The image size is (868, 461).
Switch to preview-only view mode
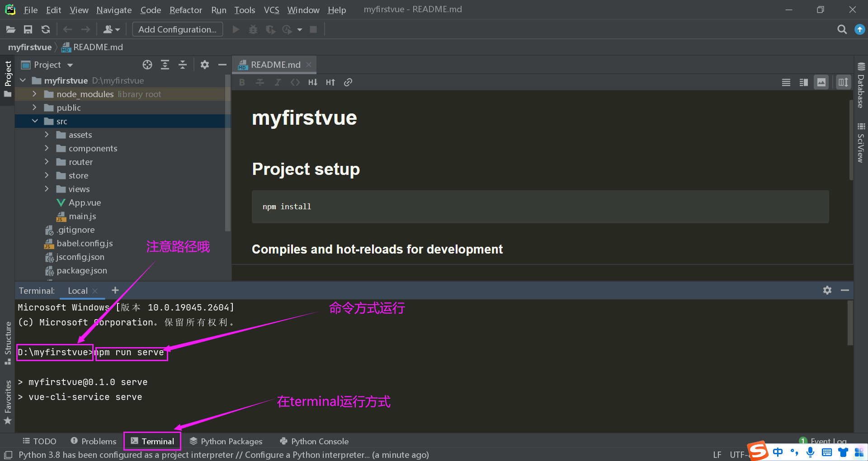click(x=821, y=82)
